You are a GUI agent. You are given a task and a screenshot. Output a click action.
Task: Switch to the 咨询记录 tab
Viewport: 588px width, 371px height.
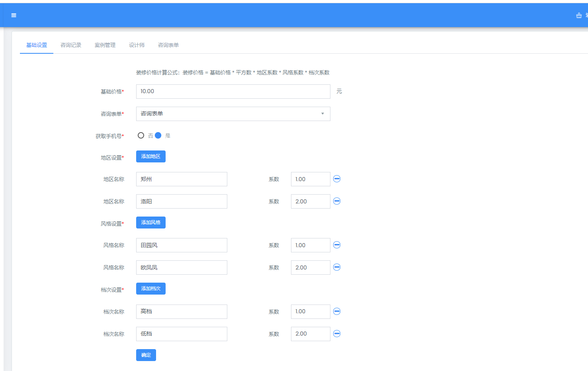[x=71, y=45]
